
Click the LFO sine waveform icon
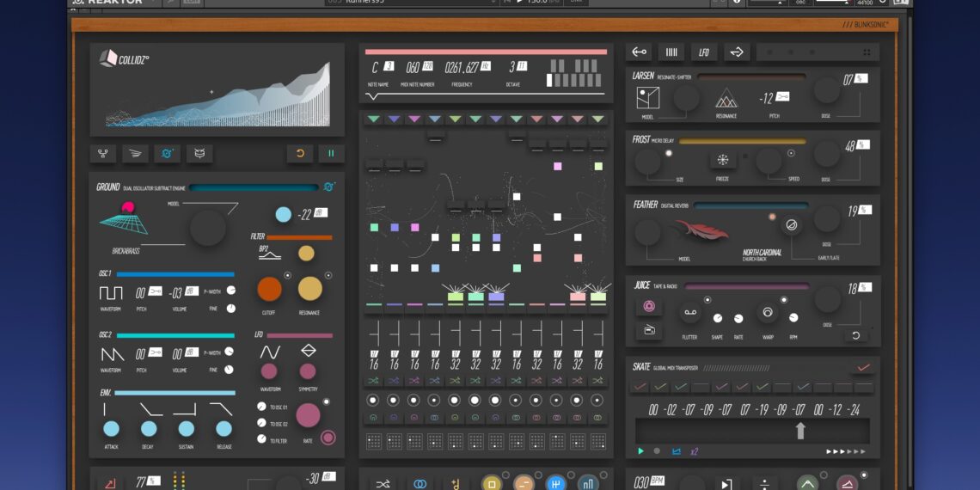pyautogui.click(x=270, y=352)
